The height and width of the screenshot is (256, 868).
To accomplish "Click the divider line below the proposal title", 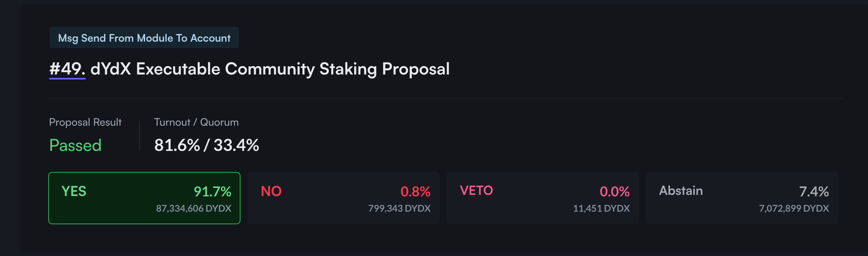I will click(445, 99).
